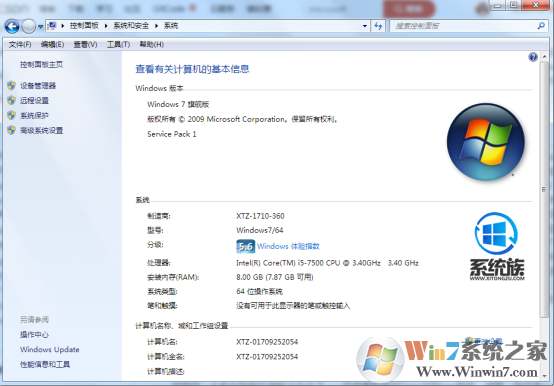The image size is (554, 386).
Task: Expand the address bar history dropdown
Action: [365, 26]
